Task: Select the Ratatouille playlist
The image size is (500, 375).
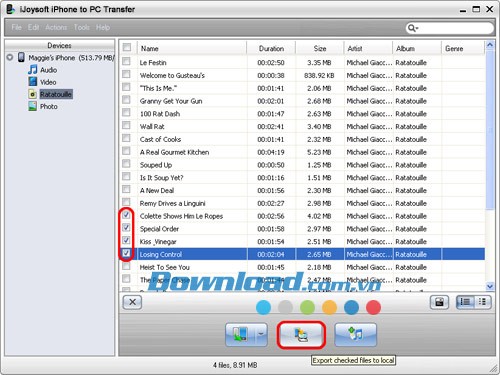Action: [x=56, y=94]
